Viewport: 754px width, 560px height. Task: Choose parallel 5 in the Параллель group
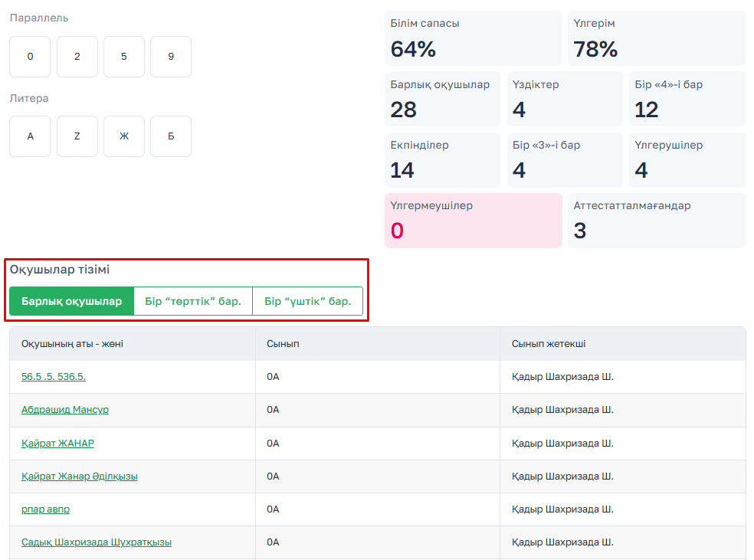(124, 57)
